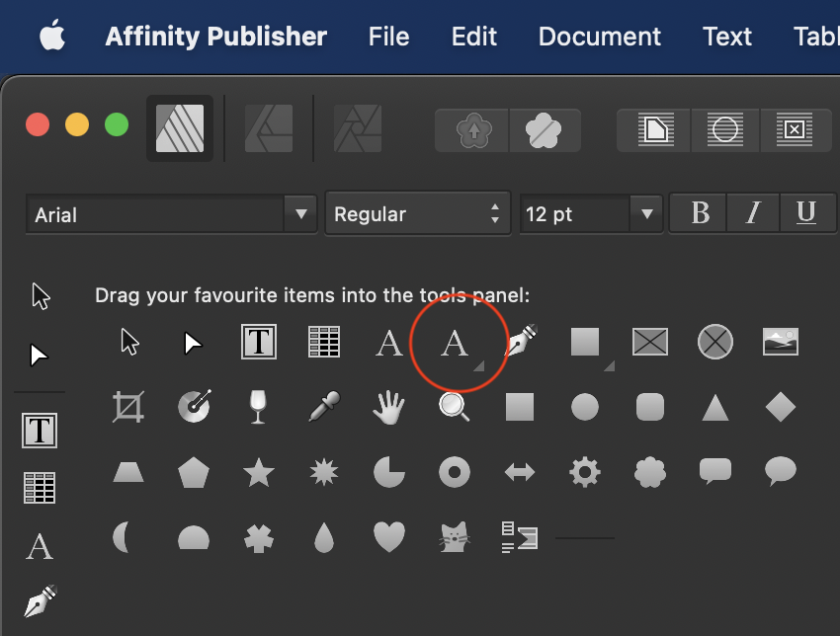The width and height of the screenshot is (840, 636).
Task: Pick the Cog shape tool
Action: pos(584,472)
